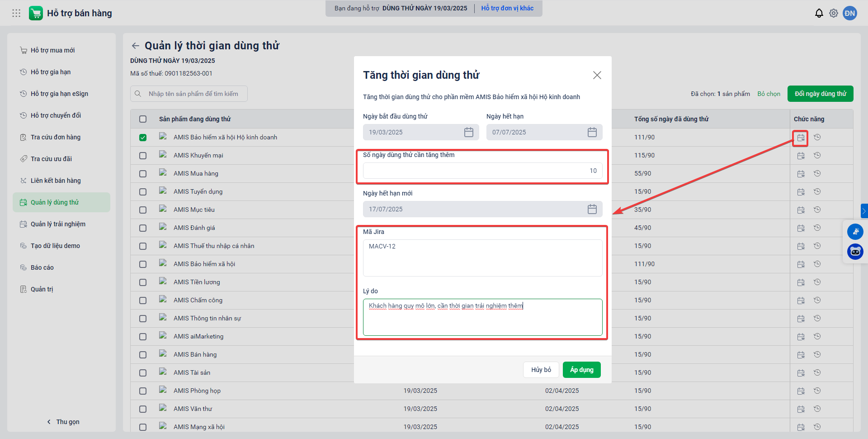Image resolution: width=868 pixels, height=439 pixels.
Task: Open calendar for Ngày bắt đầu dùng thử
Action: (x=469, y=132)
